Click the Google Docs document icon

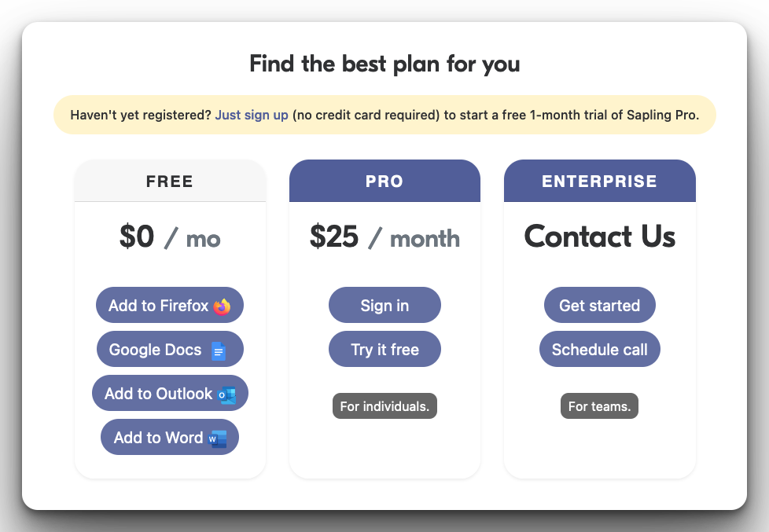click(x=219, y=350)
